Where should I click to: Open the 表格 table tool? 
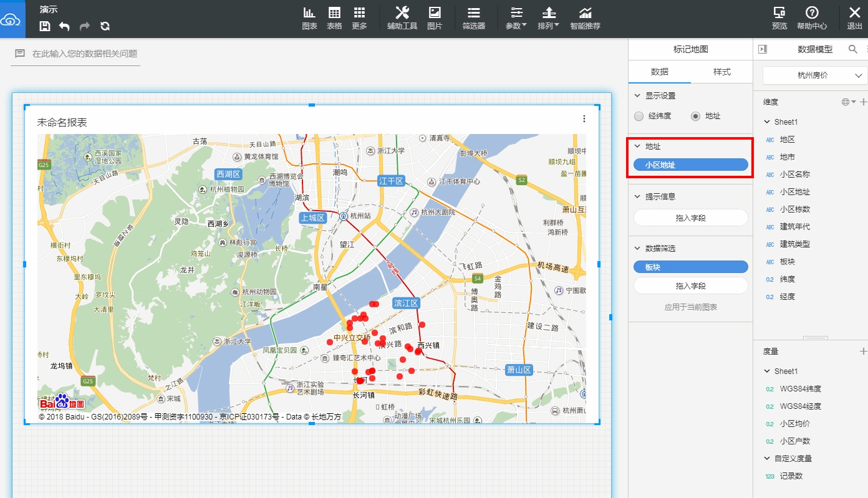[334, 19]
